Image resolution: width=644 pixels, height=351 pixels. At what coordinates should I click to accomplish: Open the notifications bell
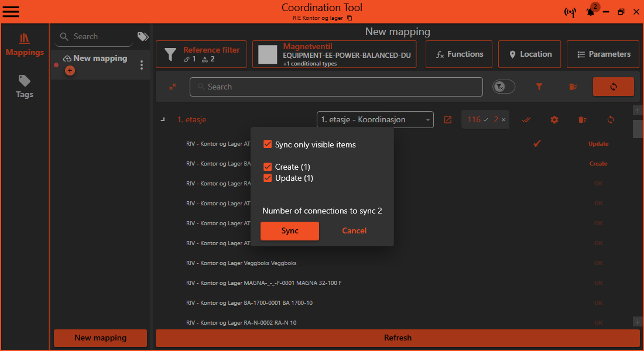[x=590, y=12]
